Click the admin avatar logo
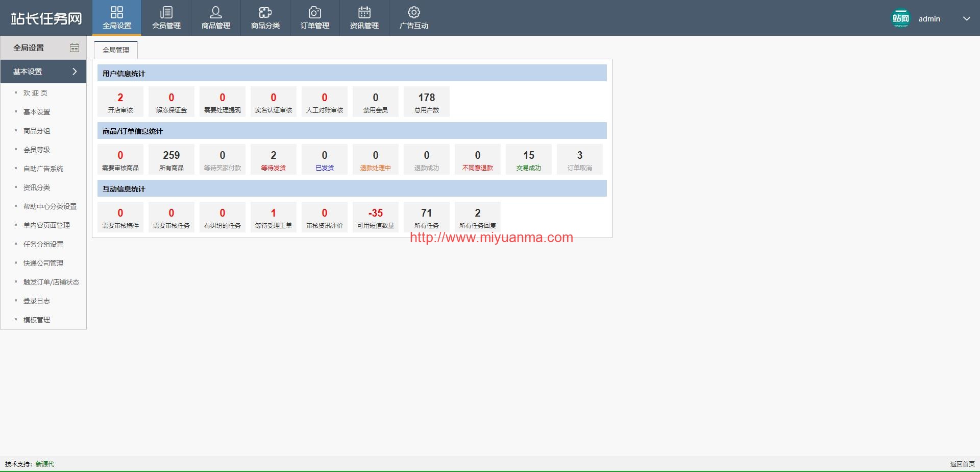Viewport: 980px width, 472px height. [901, 18]
